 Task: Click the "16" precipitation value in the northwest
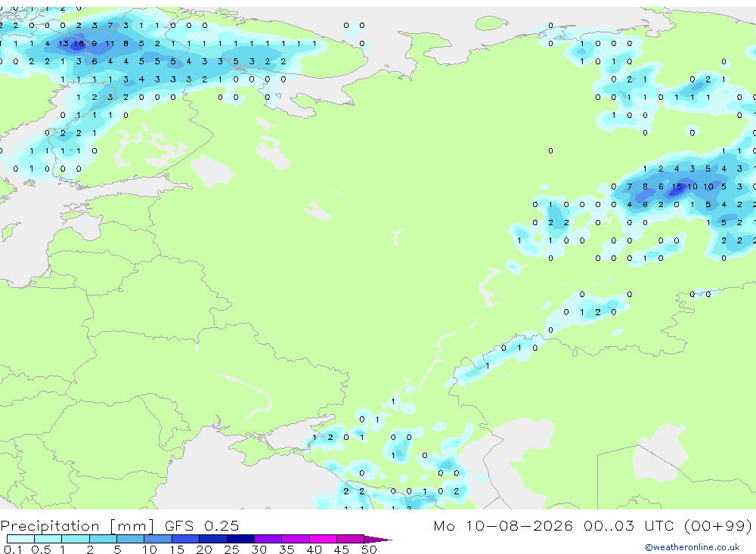[x=79, y=43]
